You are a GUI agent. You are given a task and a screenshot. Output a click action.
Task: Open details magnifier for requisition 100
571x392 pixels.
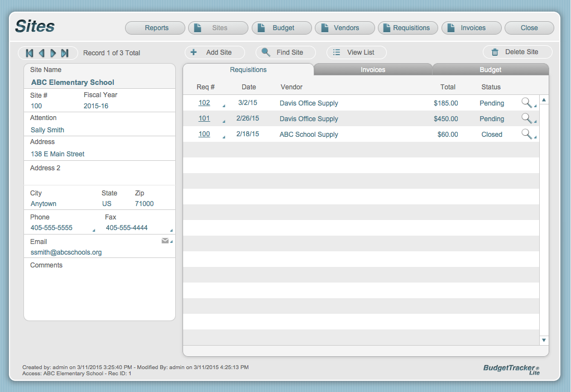[526, 133]
